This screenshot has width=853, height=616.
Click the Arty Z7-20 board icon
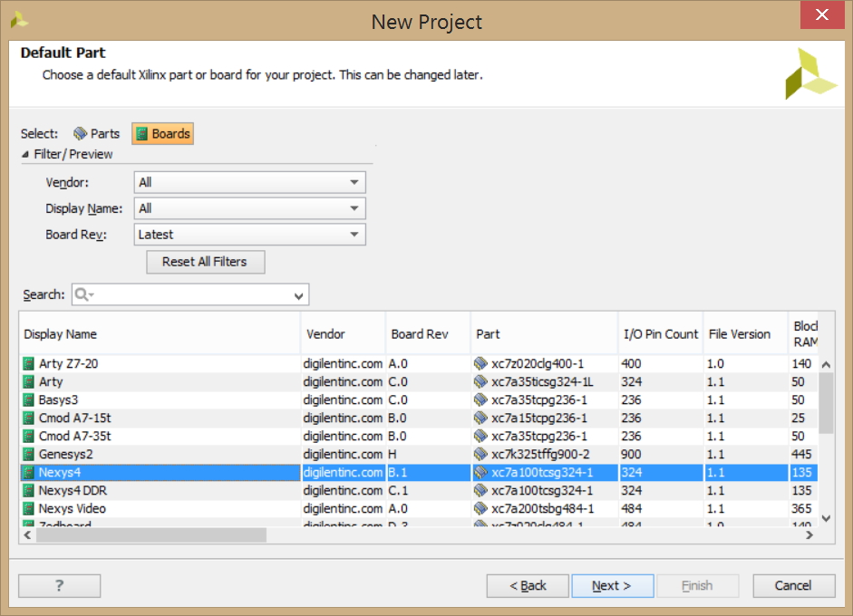(x=29, y=364)
